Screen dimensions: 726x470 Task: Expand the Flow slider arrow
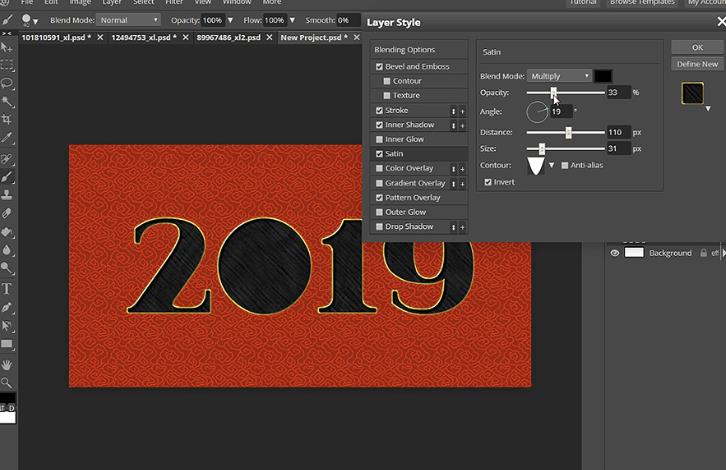pyautogui.click(x=292, y=20)
